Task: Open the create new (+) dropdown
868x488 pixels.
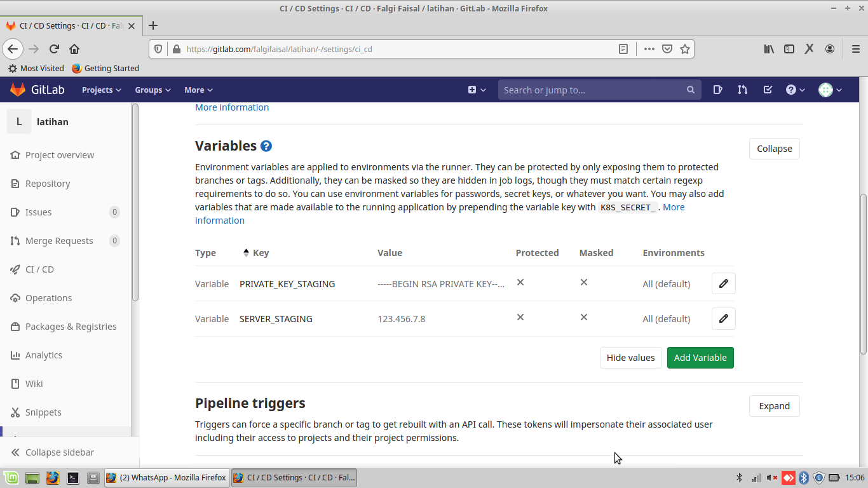Action: click(x=477, y=90)
